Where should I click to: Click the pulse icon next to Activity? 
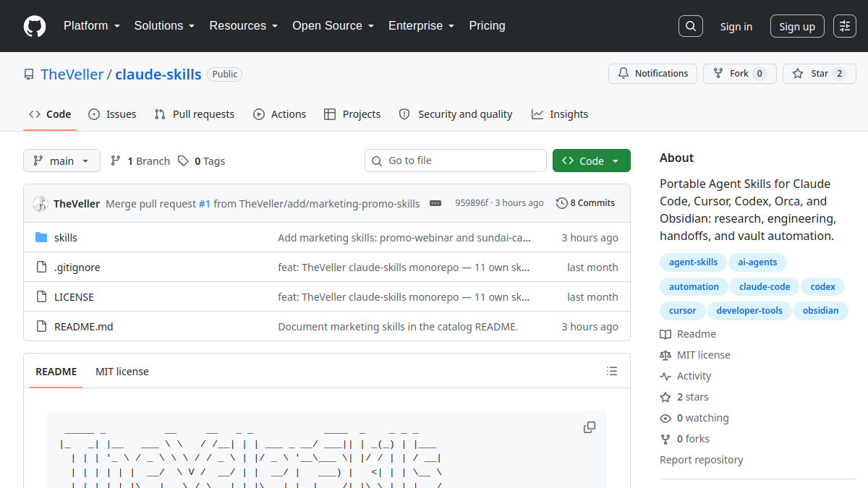pyautogui.click(x=665, y=376)
